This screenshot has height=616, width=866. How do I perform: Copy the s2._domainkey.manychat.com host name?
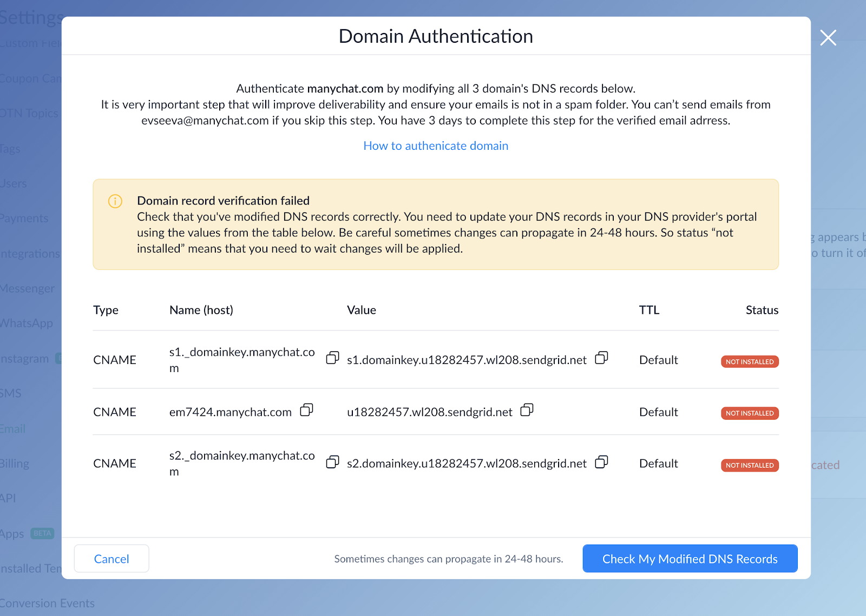click(332, 462)
